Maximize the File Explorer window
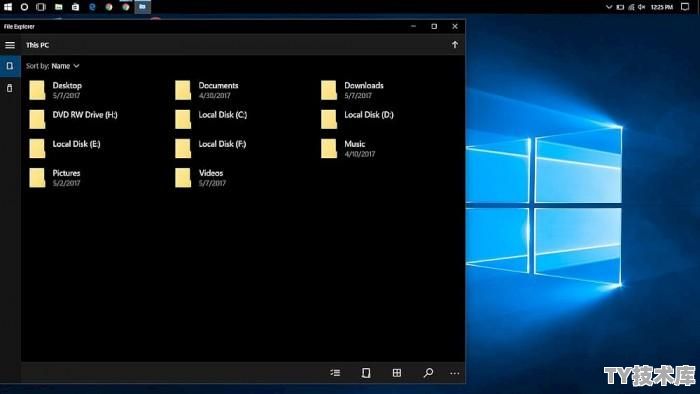This screenshot has width=700, height=394. (434, 26)
